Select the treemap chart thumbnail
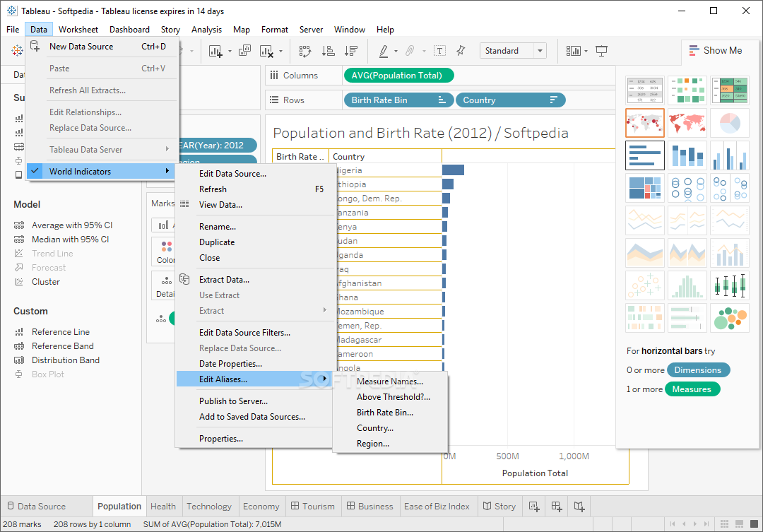Image resolution: width=763 pixels, height=532 pixels. [645, 188]
